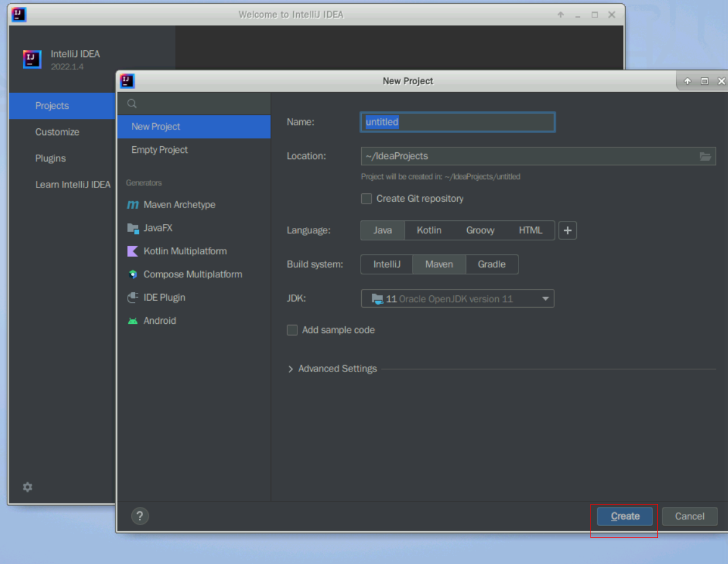Select the IDE Plugin generator icon
The height and width of the screenshot is (564, 728).
click(133, 298)
